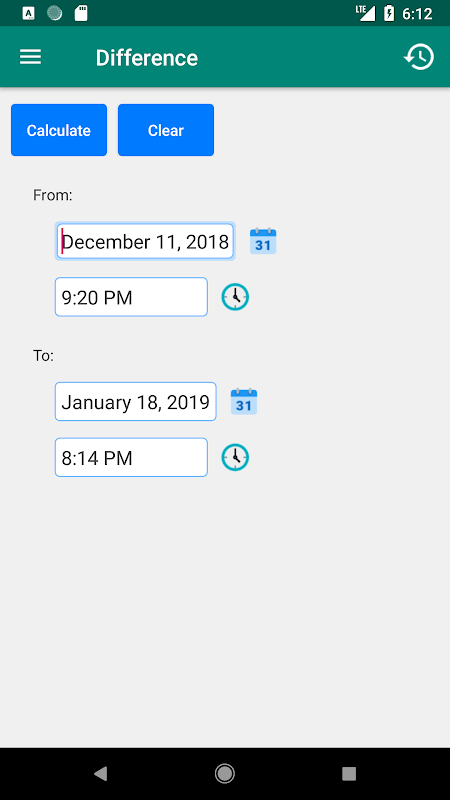
Task: Open the hamburger navigation menu
Action: (31, 57)
